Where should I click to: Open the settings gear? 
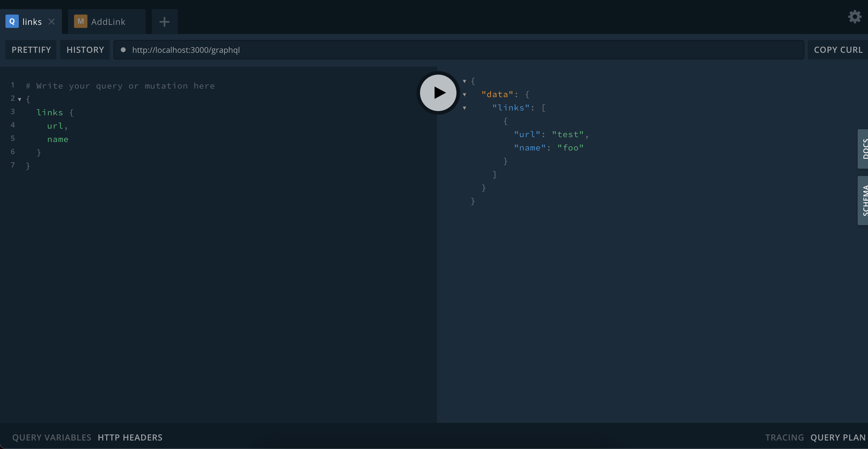pos(855,16)
